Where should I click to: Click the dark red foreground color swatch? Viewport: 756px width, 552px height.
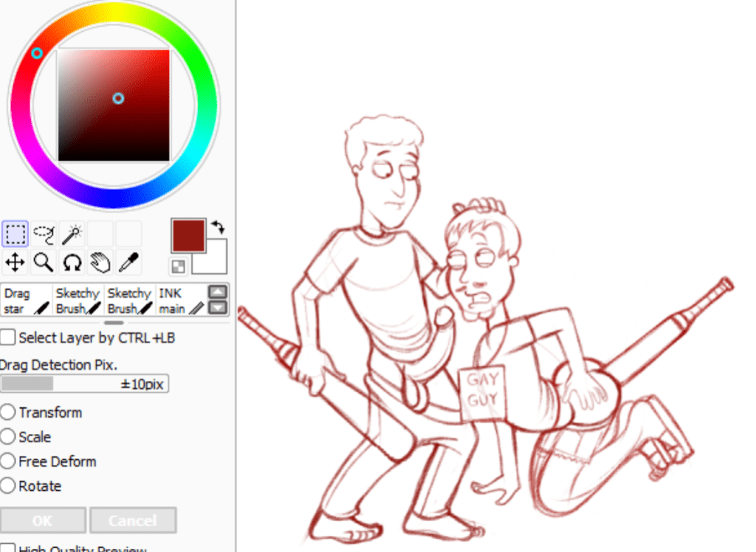click(188, 235)
